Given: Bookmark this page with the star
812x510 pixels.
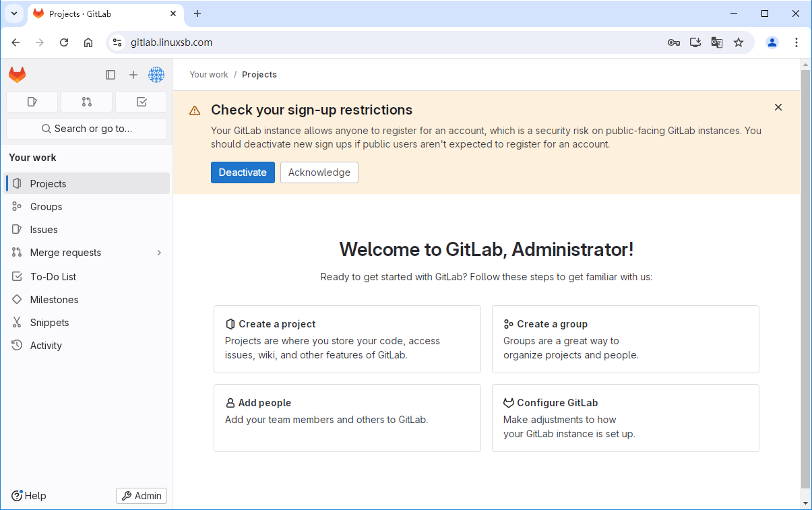Looking at the screenshot, I should [x=739, y=42].
